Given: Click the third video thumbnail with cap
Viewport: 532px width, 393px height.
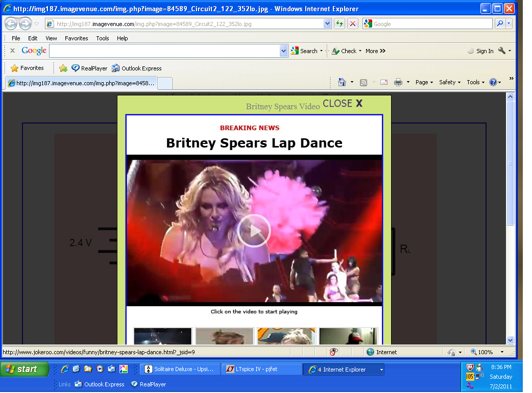Looking at the screenshot, I should [x=286, y=336].
